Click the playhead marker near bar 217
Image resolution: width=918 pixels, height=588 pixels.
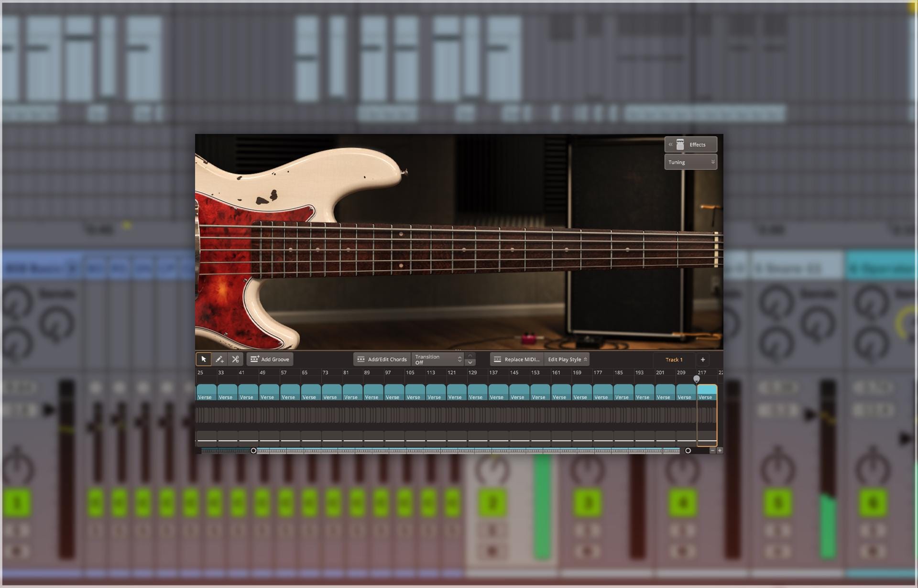click(x=697, y=379)
